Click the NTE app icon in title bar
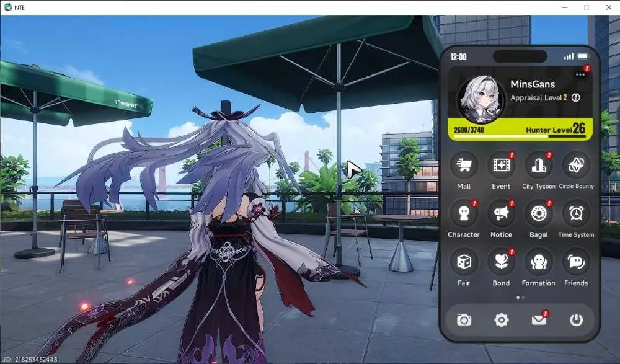 [8, 7]
